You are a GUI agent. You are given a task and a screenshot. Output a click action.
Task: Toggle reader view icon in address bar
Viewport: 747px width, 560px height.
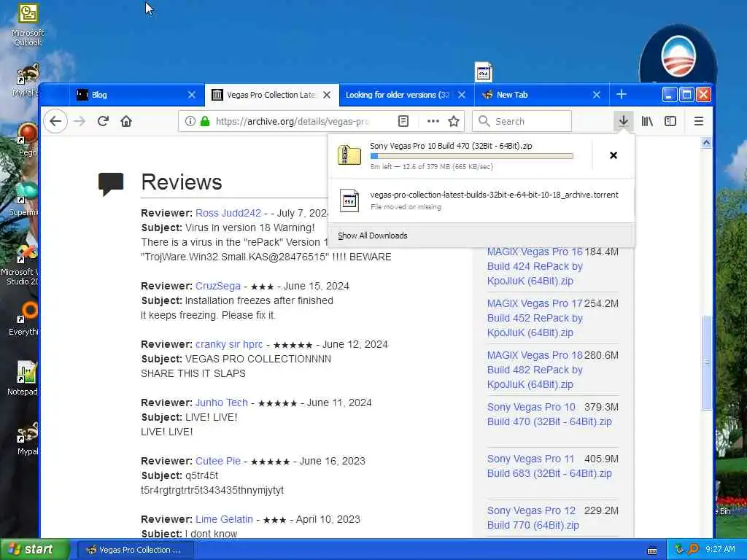[403, 122]
